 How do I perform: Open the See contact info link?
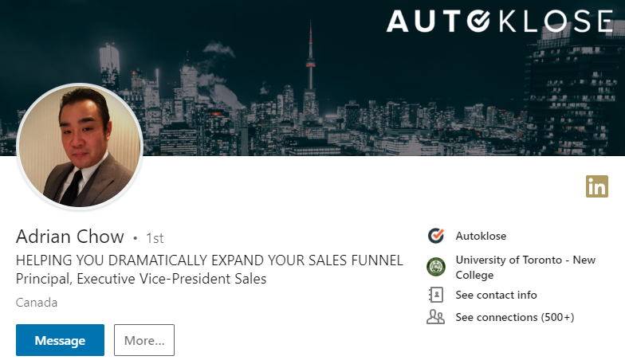point(496,295)
